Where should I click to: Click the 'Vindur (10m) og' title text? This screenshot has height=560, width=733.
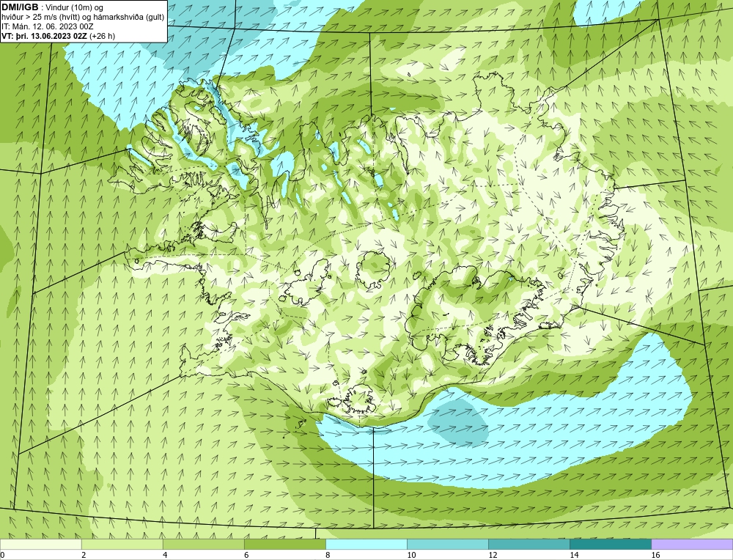click(75, 8)
